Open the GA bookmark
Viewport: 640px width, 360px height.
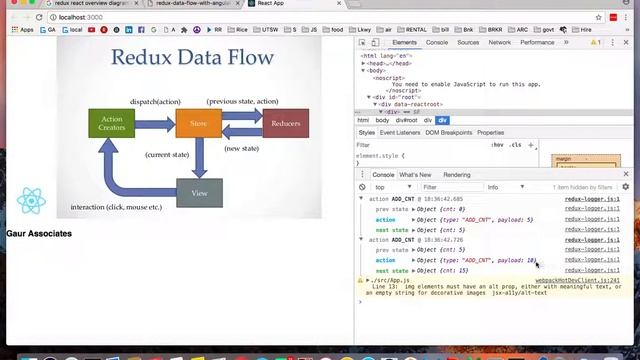[47, 30]
